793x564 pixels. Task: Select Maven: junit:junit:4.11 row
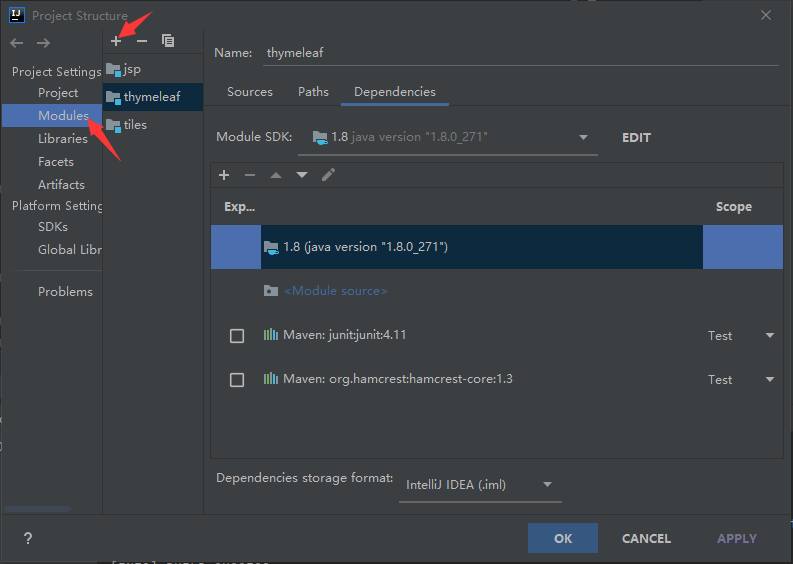[497, 335]
